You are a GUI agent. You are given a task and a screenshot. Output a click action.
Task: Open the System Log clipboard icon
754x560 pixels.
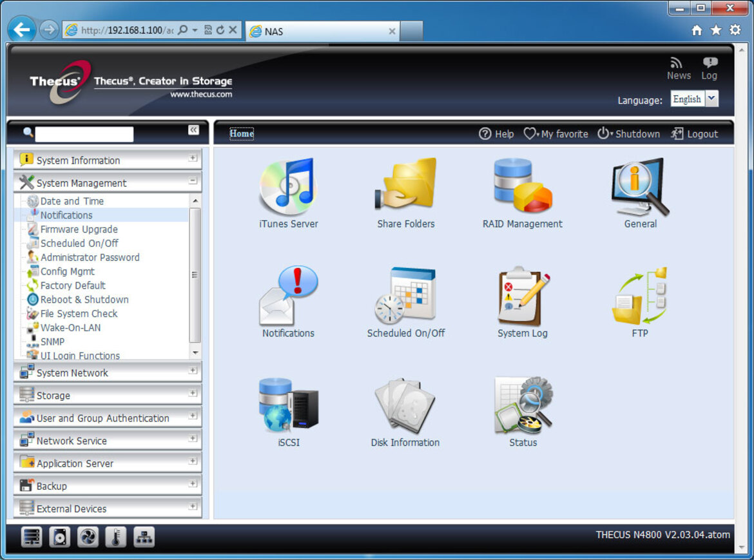point(523,295)
